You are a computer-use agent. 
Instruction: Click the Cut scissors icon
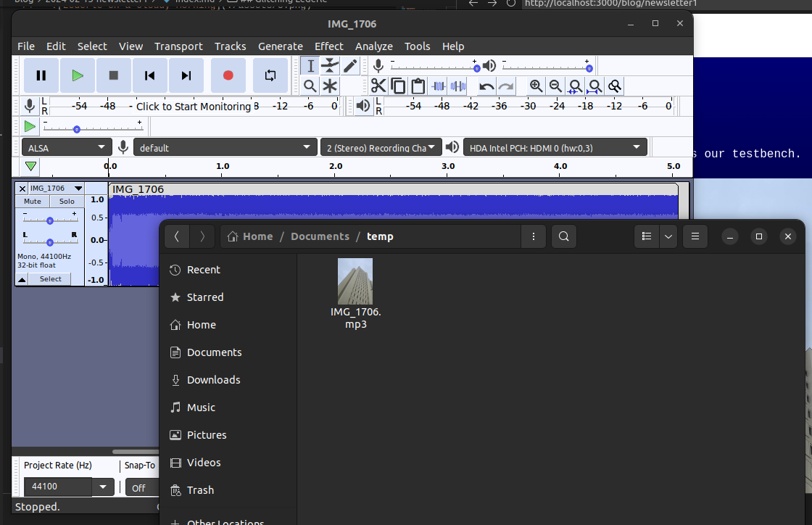pyautogui.click(x=378, y=86)
